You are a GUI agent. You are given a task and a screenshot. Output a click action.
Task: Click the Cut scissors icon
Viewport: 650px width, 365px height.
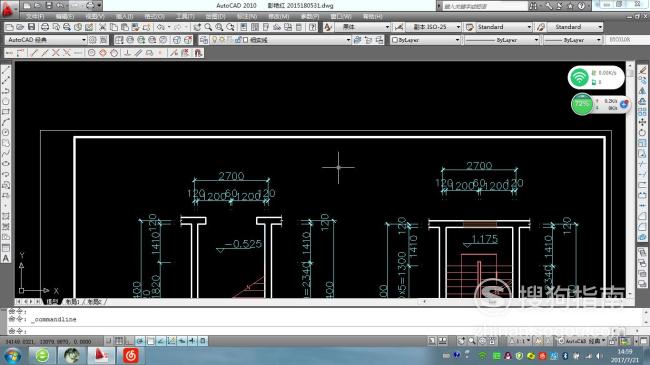103,27
